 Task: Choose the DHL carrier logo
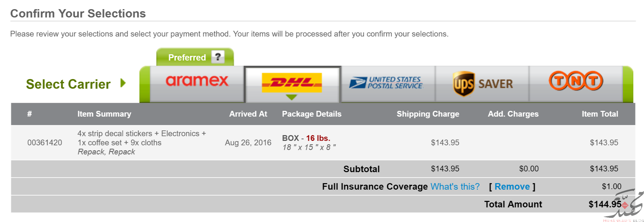point(292,83)
